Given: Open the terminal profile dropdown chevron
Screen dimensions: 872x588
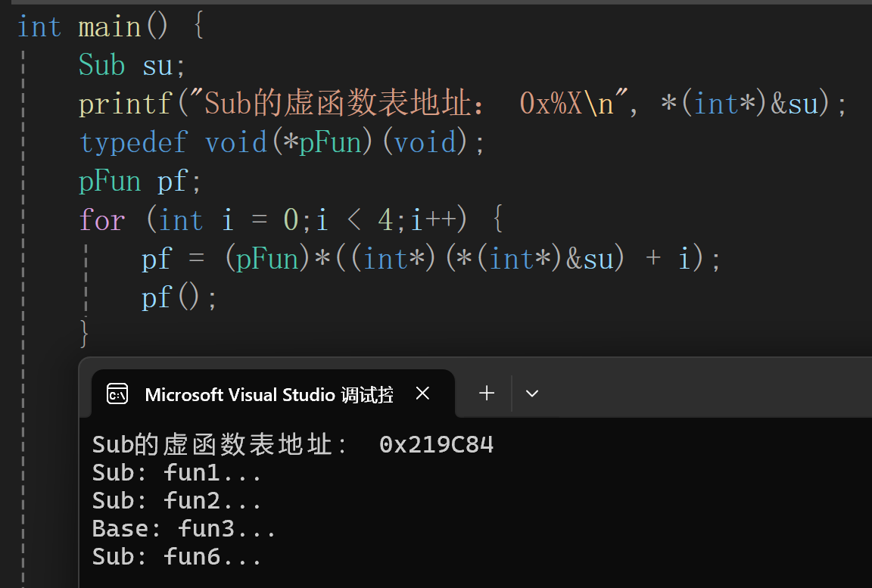Looking at the screenshot, I should point(531,393).
